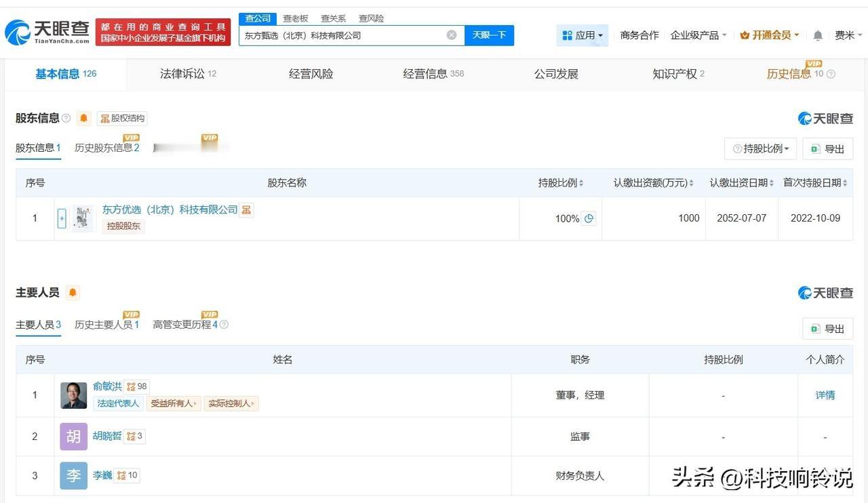The image size is (868, 503).
Task: Clear the search box with the X icon
Action: pos(452,35)
